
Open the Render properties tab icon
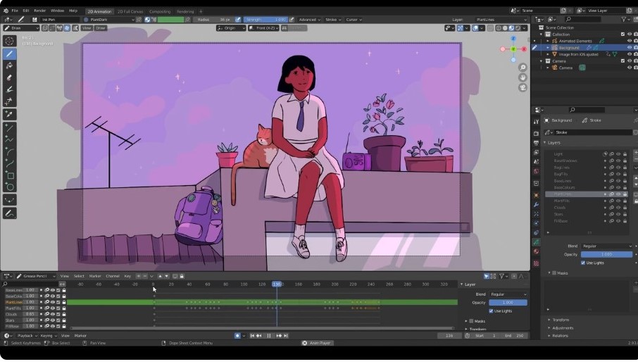tap(537, 133)
